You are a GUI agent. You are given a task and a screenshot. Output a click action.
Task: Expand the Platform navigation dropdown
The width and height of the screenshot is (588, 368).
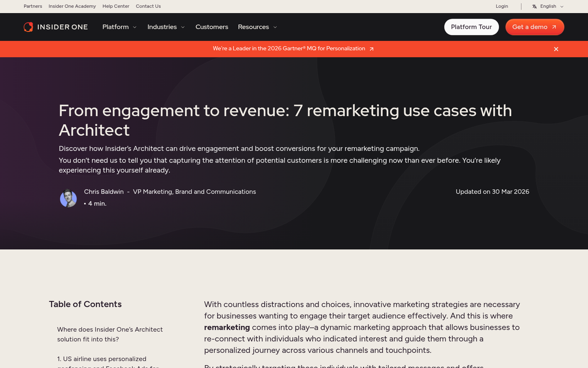coord(119,27)
